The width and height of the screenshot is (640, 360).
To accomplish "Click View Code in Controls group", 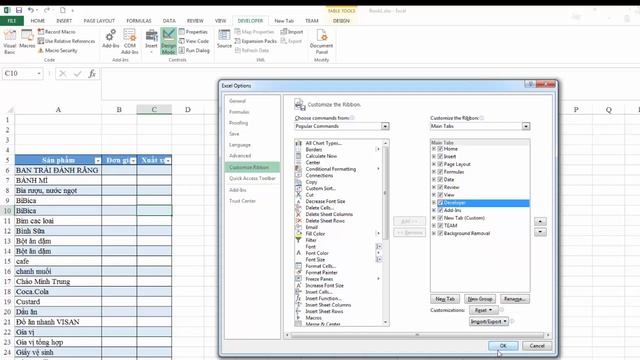I will pyautogui.click(x=194, y=41).
